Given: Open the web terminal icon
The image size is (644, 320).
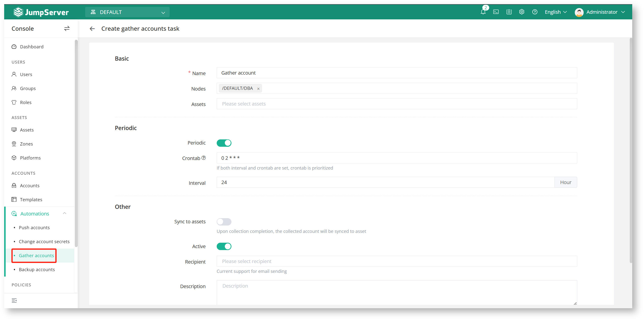Looking at the screenshot, I should pos(496,12).
